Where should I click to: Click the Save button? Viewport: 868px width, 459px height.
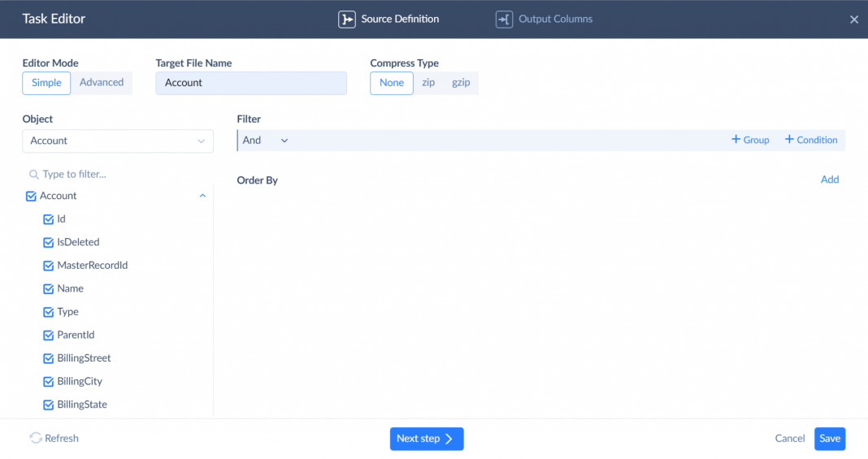[830, 439]
